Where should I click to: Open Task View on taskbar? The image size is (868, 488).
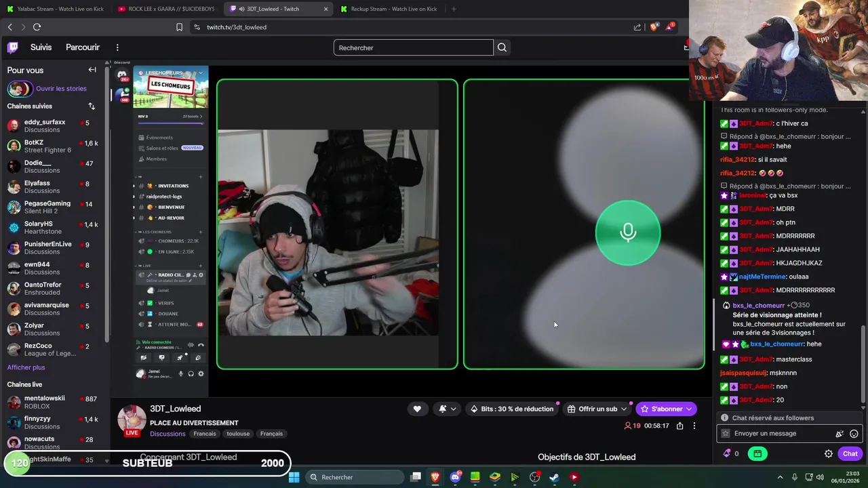[x=416, y=477]
